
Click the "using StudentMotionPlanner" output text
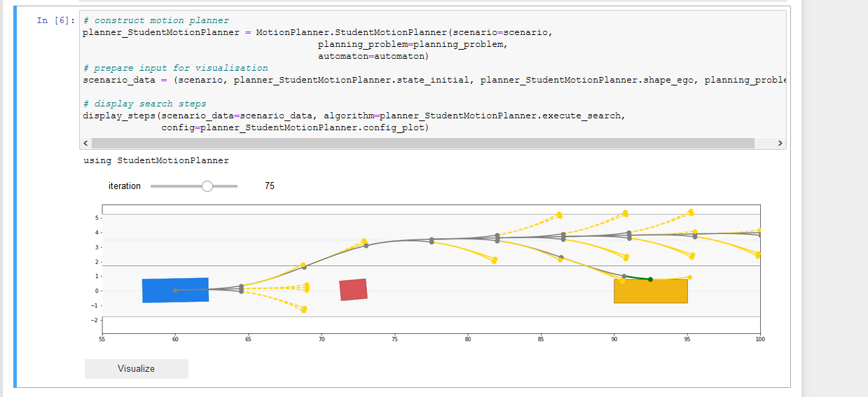click(156, 160)
